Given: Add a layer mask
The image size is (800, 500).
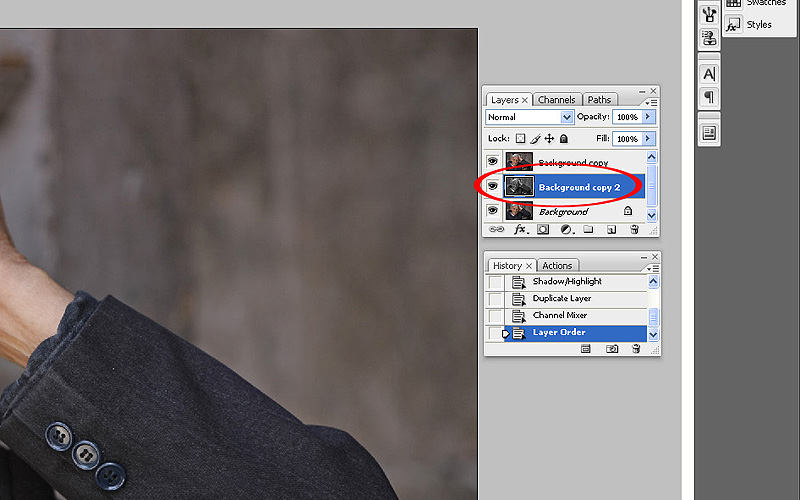Looking at the screenshot, I should tap(543, 229).
